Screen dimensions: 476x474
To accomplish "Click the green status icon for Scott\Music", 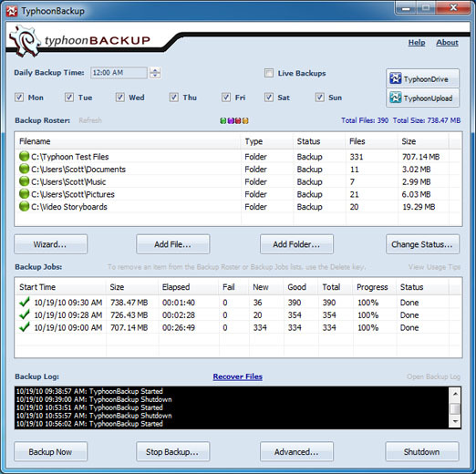I will (x=24, y=181).
